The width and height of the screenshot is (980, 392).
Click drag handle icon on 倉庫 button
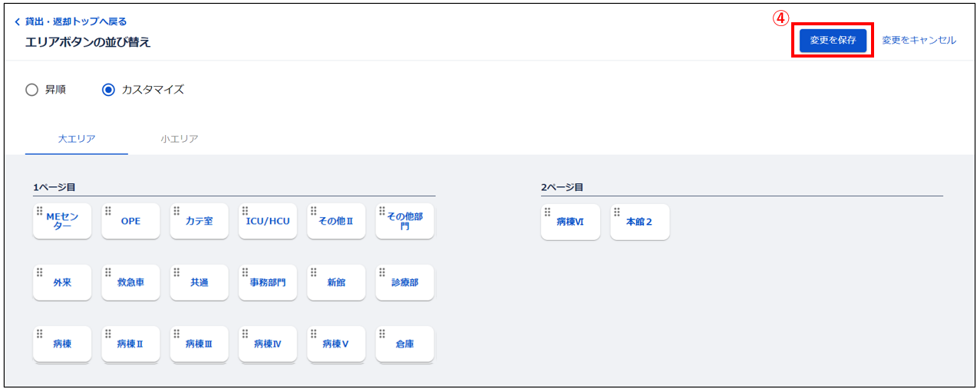tap(382, 334)
